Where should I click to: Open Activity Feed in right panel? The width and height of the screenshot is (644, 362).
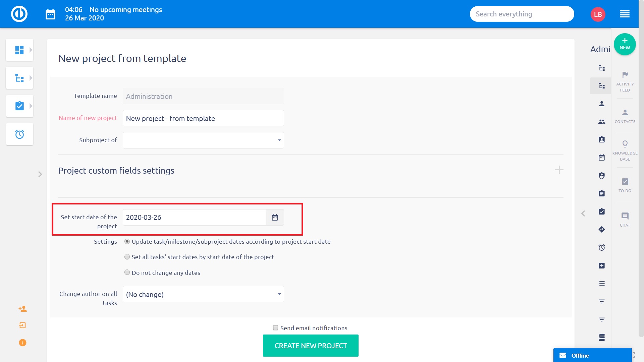(625, 82)
